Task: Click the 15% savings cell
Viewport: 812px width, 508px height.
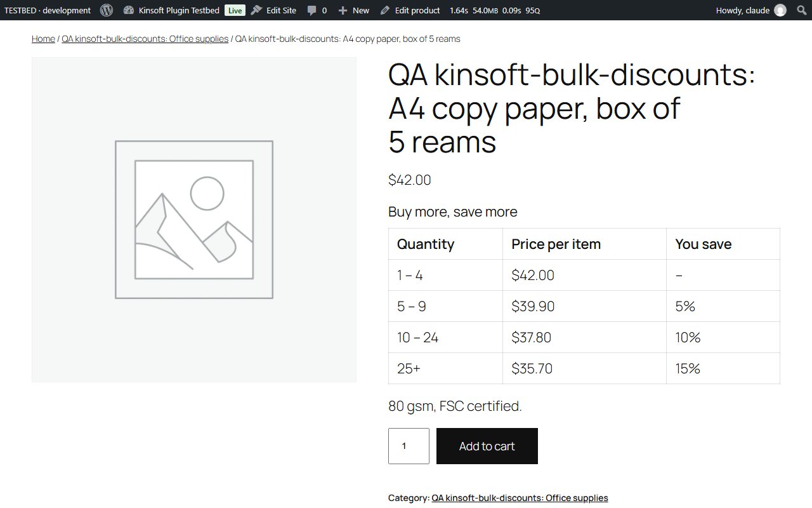Action: click(x=723, y=368)
